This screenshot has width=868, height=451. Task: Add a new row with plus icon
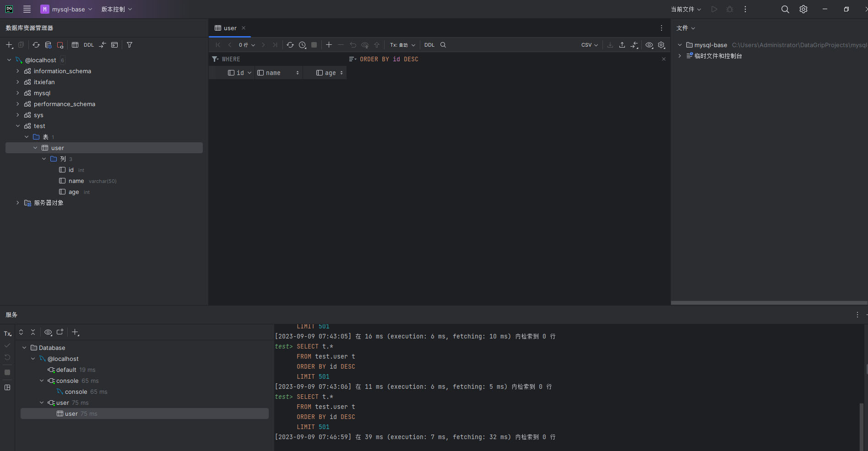click(x=329, y=45)
